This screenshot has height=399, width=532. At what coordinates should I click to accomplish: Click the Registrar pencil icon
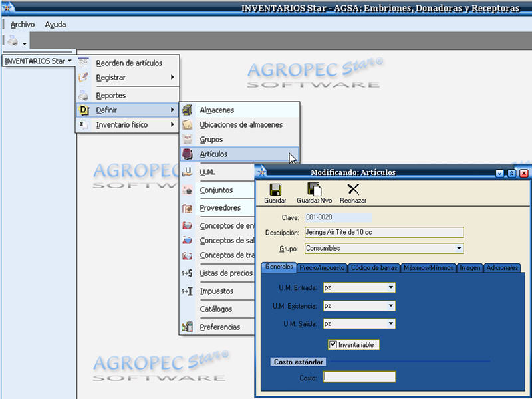pyautogui.click(x=84, y=77)
